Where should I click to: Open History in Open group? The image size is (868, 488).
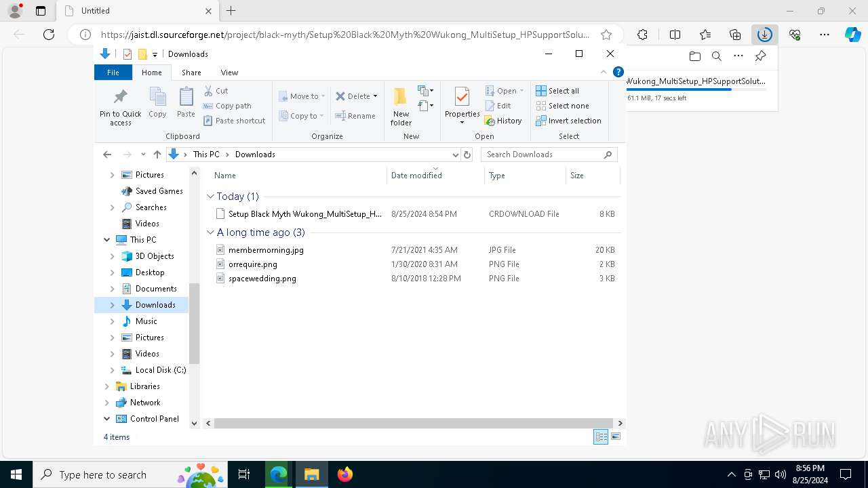tap(503, 121)
